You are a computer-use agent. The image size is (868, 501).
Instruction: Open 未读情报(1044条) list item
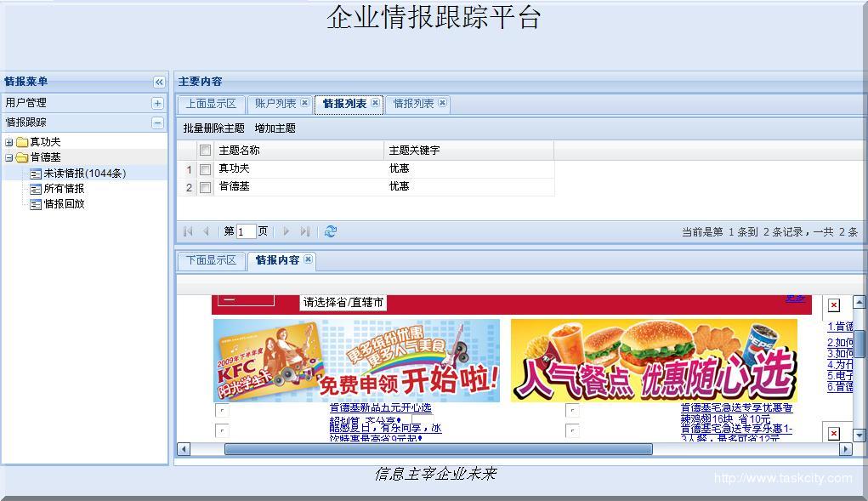click(x=84, y=174)
